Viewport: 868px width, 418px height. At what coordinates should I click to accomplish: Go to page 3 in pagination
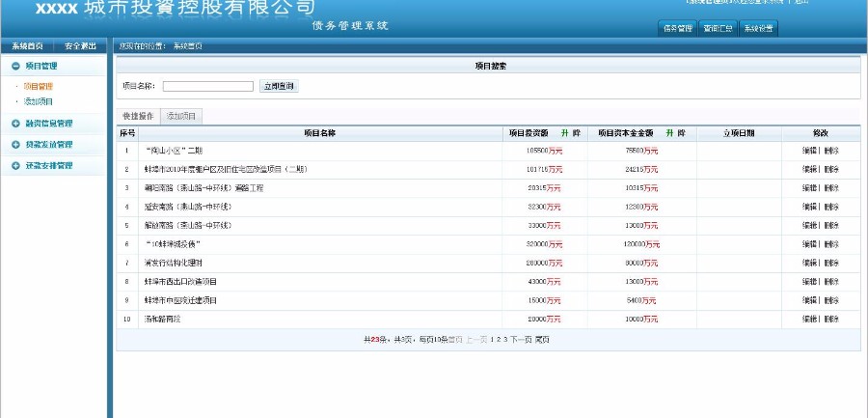click(504, 340)
